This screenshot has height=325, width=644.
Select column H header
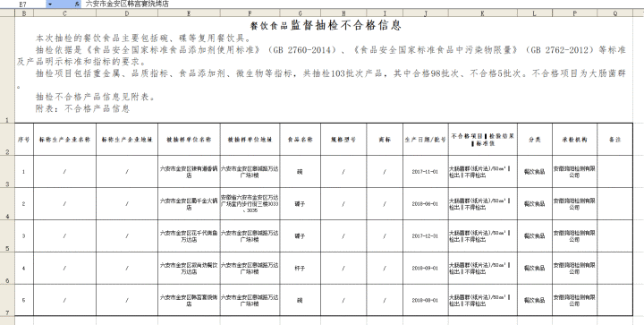343,13
